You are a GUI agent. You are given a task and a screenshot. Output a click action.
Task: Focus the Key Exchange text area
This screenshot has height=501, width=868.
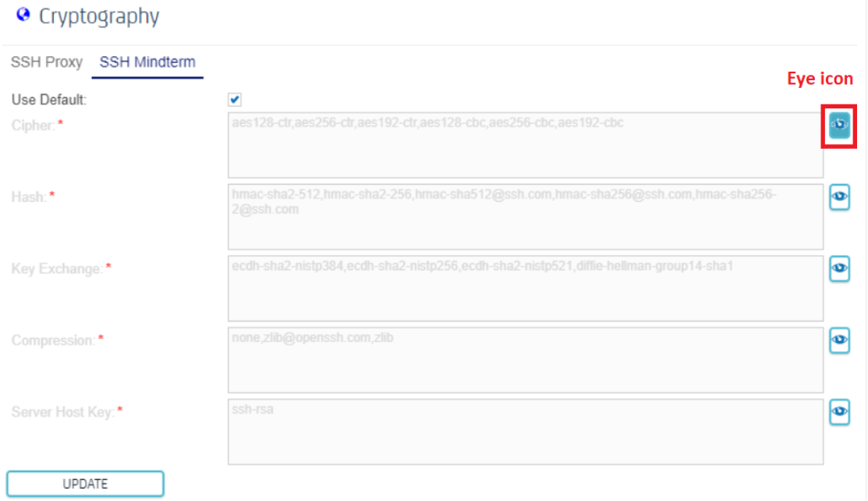[526, 288]
